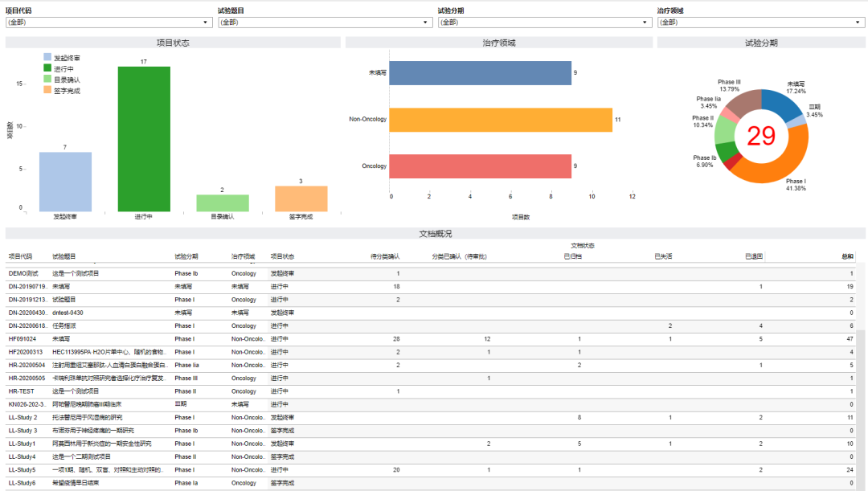Select project code LL-Study6
868x491 pixels.
(23, 483)
